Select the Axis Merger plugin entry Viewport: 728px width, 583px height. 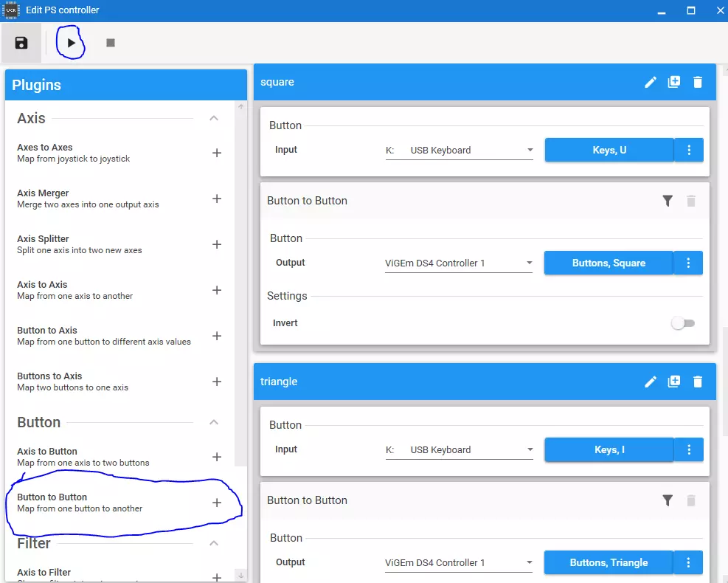[119, 199]
